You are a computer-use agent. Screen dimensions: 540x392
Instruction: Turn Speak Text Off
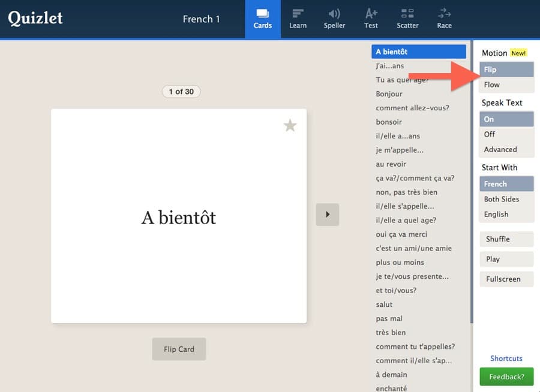[506, 134]
